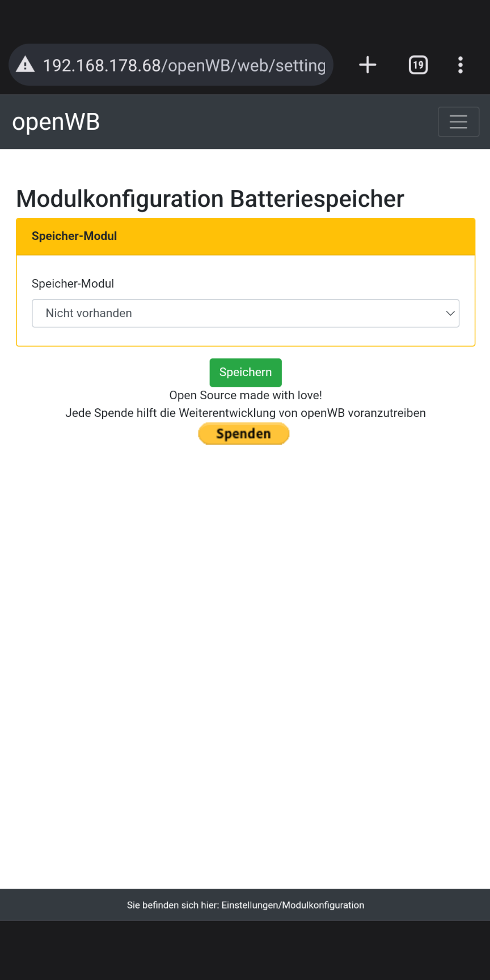Tap the insecure connection warning icon
This screenshot has width=490, height=980.
[x=25, y=65]
